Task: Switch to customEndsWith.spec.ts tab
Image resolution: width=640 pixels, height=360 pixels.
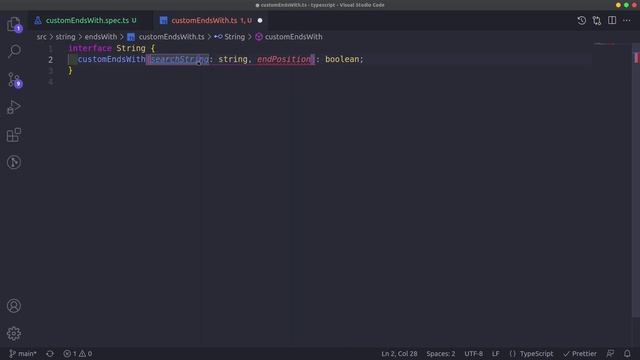Action: pos(87,20)
